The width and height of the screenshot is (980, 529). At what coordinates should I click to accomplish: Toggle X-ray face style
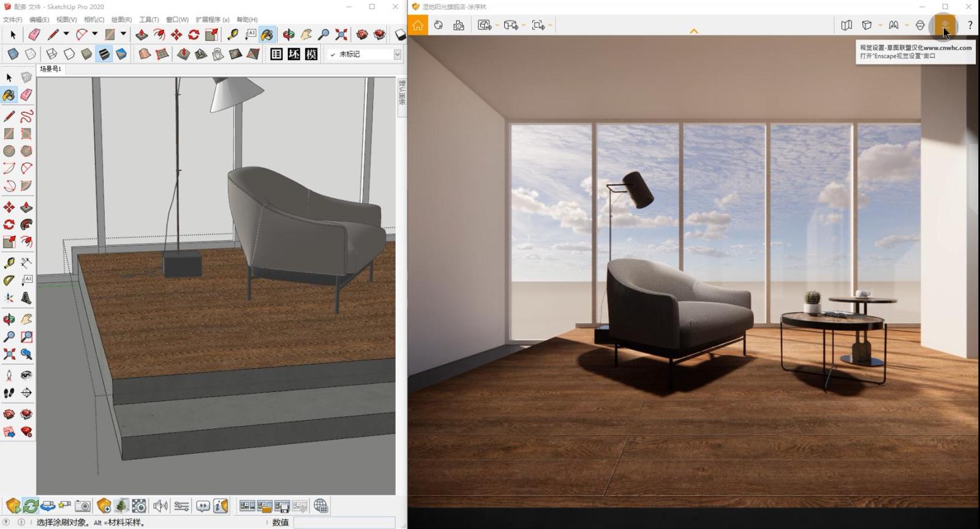coord(13,54)
